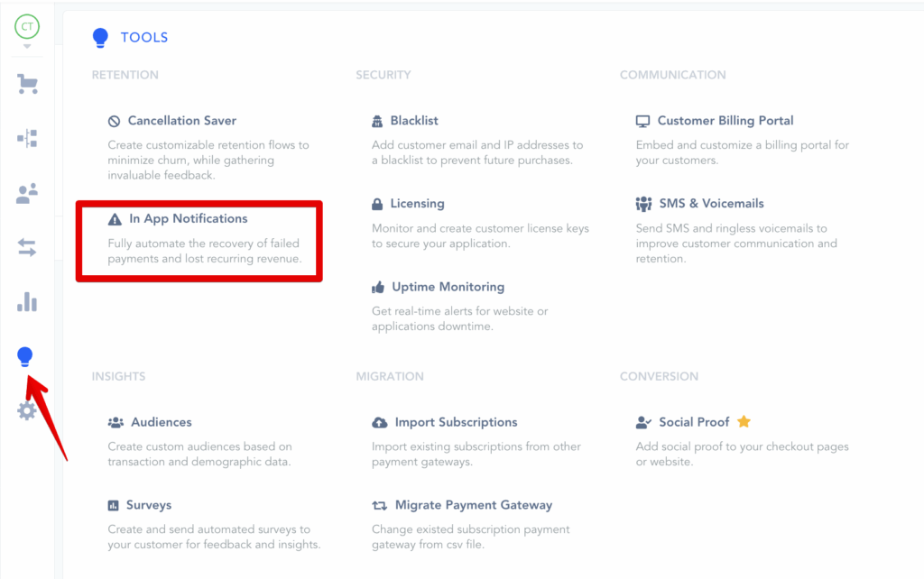Open Customer Billing Portal

click(x=725, y=121)
